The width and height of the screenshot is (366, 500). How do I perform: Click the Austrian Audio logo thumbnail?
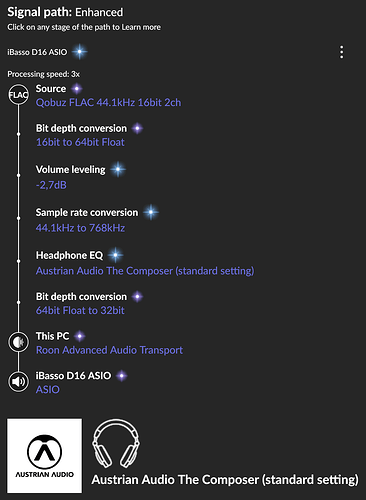click(x=45, y=456)
